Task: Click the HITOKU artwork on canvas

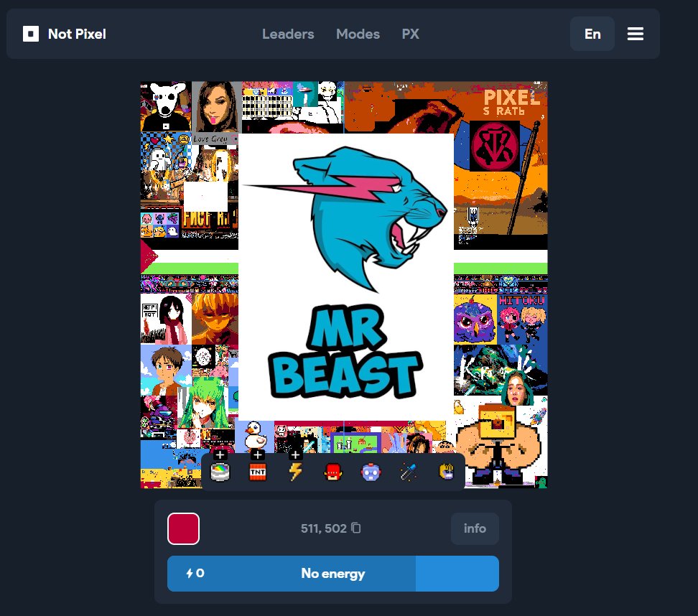Action: click(523, 319)
